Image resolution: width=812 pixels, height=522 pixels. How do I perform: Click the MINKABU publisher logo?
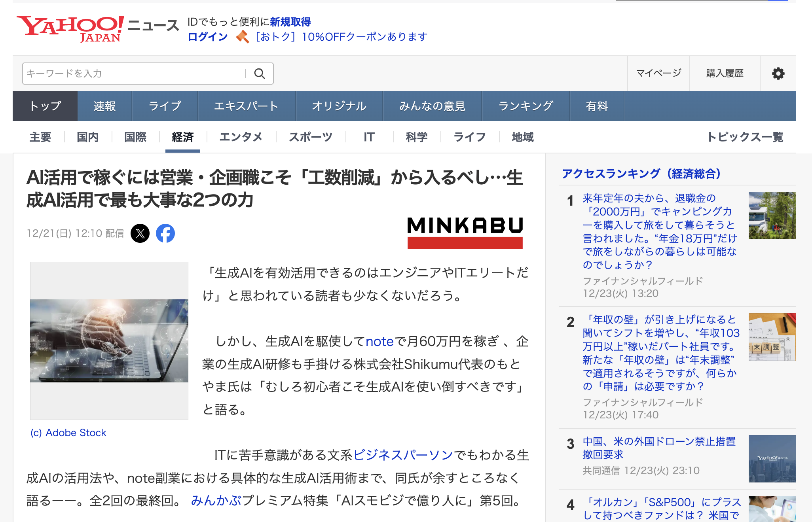pyautogui.click(x=465, y=233)
